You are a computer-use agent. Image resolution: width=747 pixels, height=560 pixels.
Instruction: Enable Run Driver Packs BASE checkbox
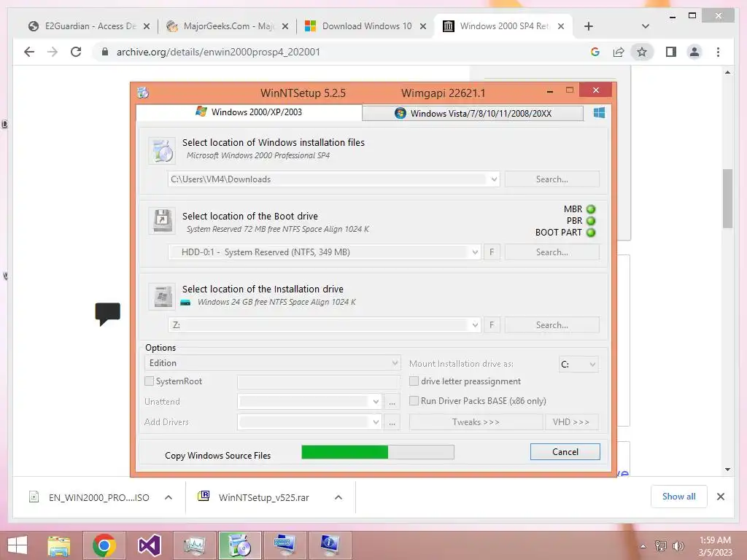[414, 400]
